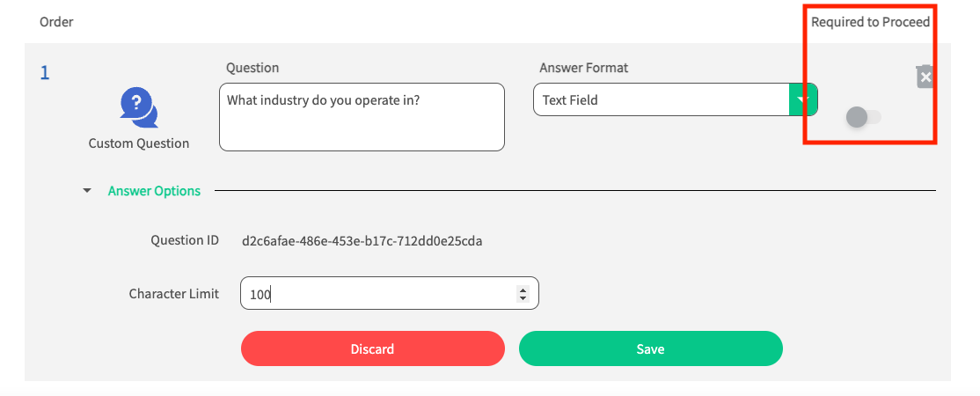Viewport: 980px width, 396px height.
Task: Increase Character Limit with the up arrow
Action: (x=523, y=290)
